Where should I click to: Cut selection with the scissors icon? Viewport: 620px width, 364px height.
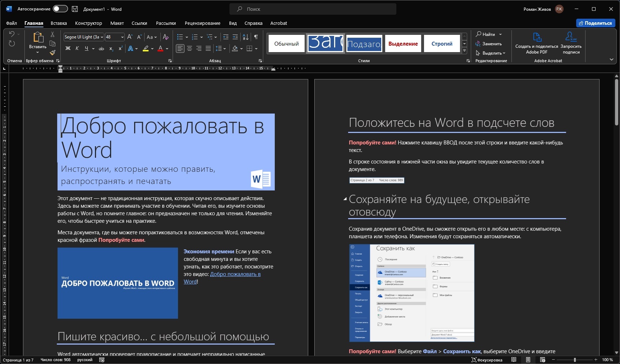[53, 34]
